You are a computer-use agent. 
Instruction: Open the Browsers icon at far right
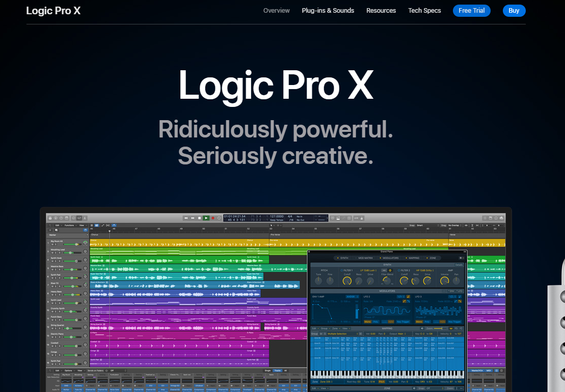502,218
